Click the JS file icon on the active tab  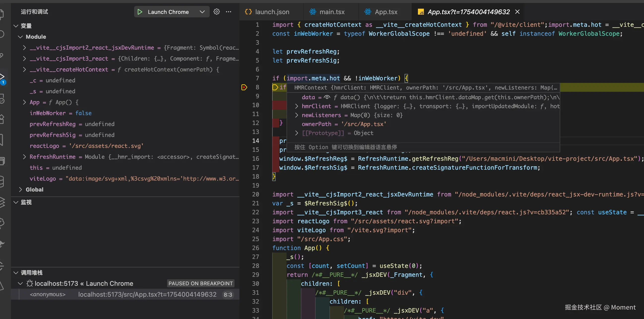point(421,12)
